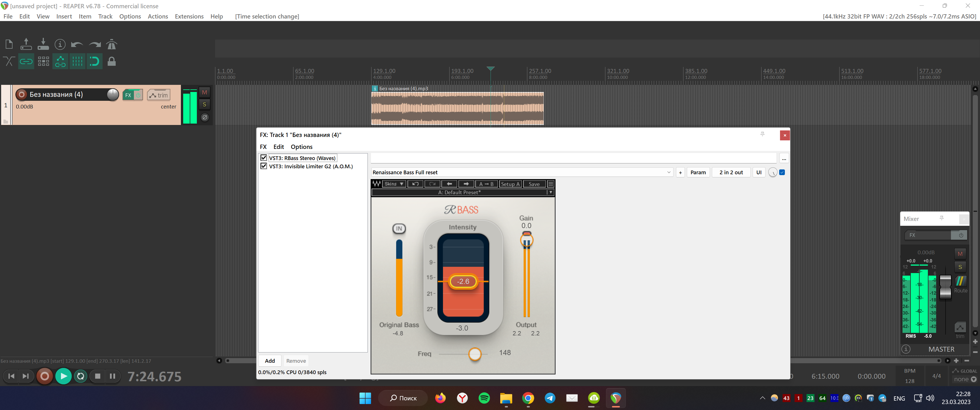Toggle item grouping chain-link icon

click(26, 61)
